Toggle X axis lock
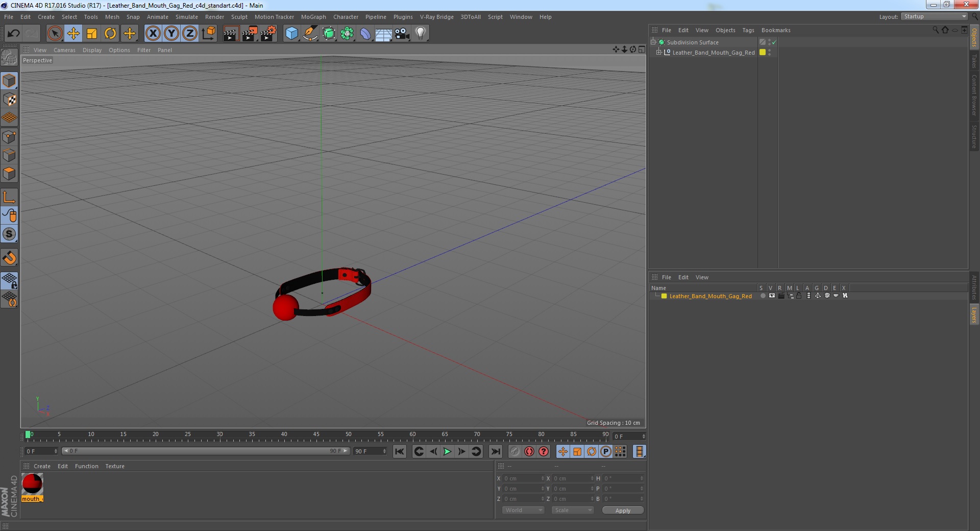980x531 pixels. pos(153,34)
